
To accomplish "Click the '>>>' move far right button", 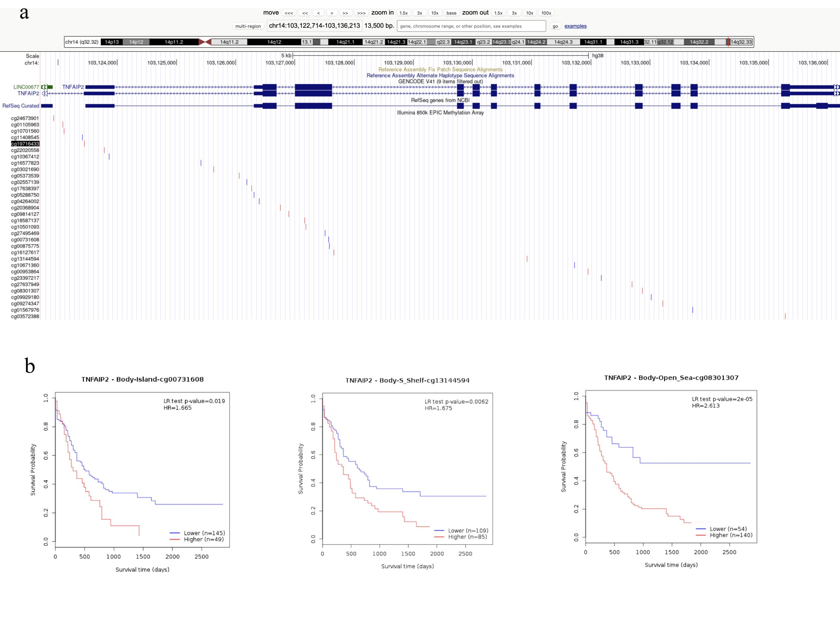I will coord(361,13).
